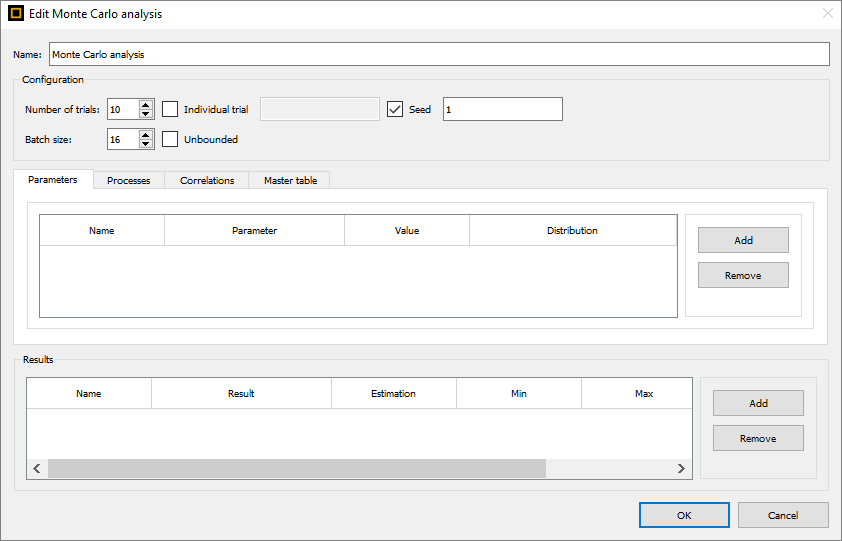Click the left arrow of Results scrollbar

click(x=37, y=468)
